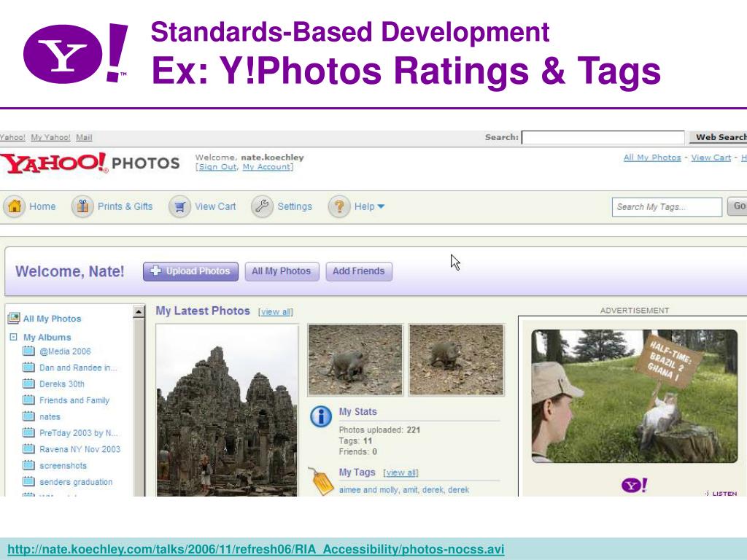Click the Home house icon

pos(15,206)
